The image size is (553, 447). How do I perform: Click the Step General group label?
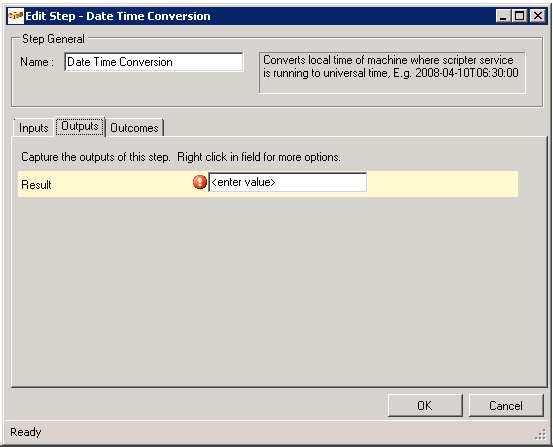[53, 39]
